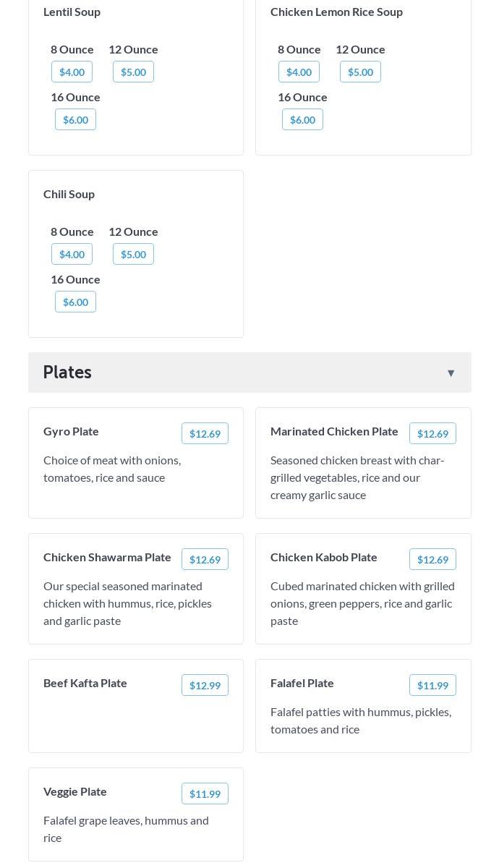Select Lentil Soup 8 Ounce $4.00

point(72,72)
